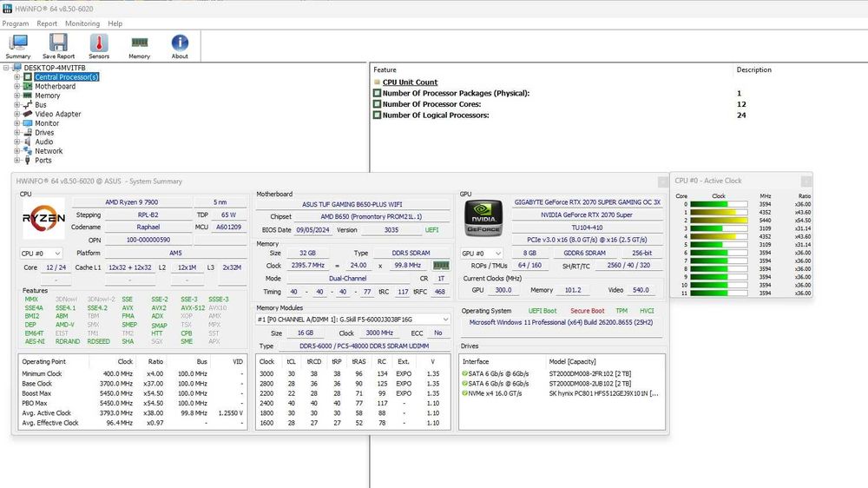Click the Drives tree node icon

(x=28, y=132)
